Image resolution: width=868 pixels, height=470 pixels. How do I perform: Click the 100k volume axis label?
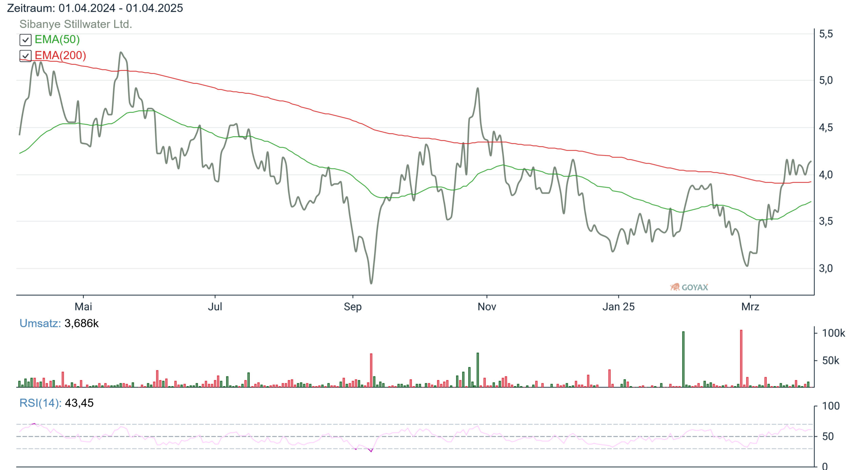tap(834, 333)
